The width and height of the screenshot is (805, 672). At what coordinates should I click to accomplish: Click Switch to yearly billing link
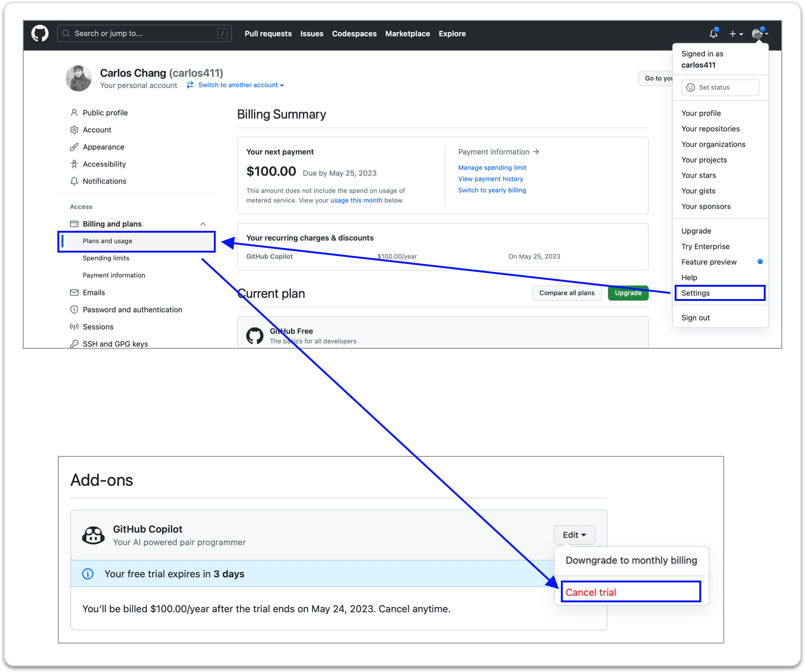click(x=492, y=191)
